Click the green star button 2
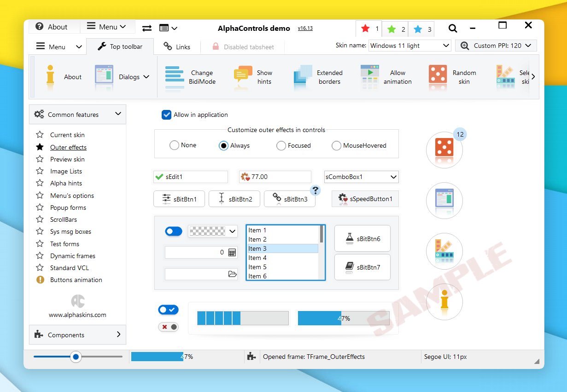Screen dimensions: 567x392 (395, 29)
